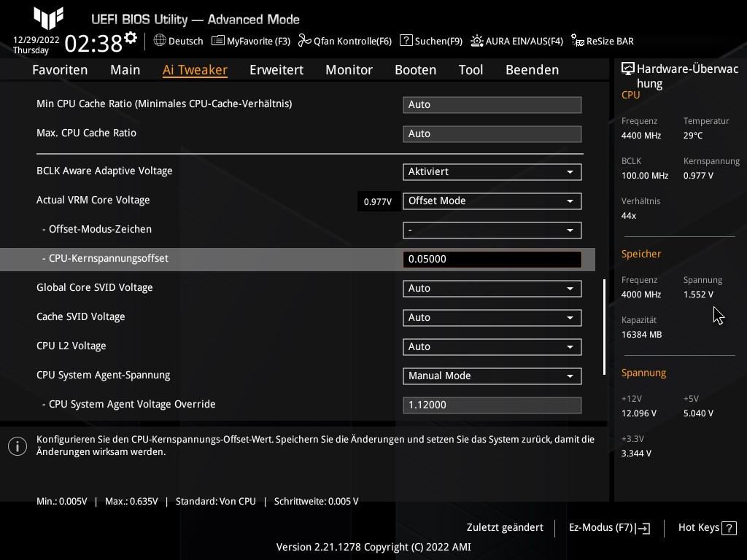Viewport: 747px width, 560px height.
Task: Click the Ez-Modus exit arrow icon
Action: [643, 528]
